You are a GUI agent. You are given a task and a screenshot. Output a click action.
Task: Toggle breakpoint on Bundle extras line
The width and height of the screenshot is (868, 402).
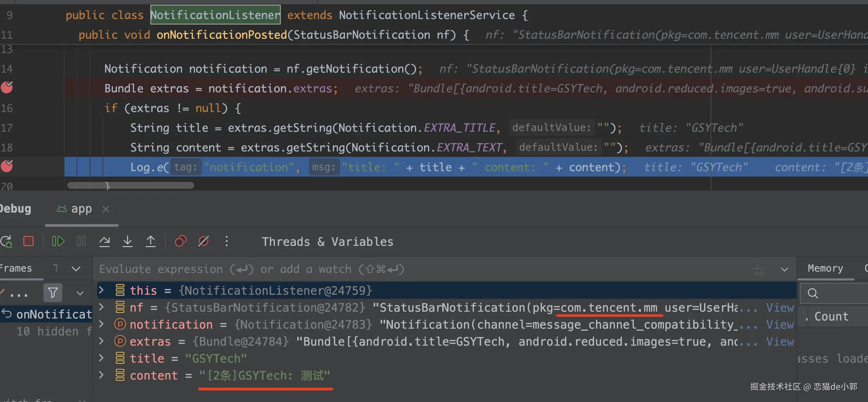pyautogui.click(x=7, y=88)
